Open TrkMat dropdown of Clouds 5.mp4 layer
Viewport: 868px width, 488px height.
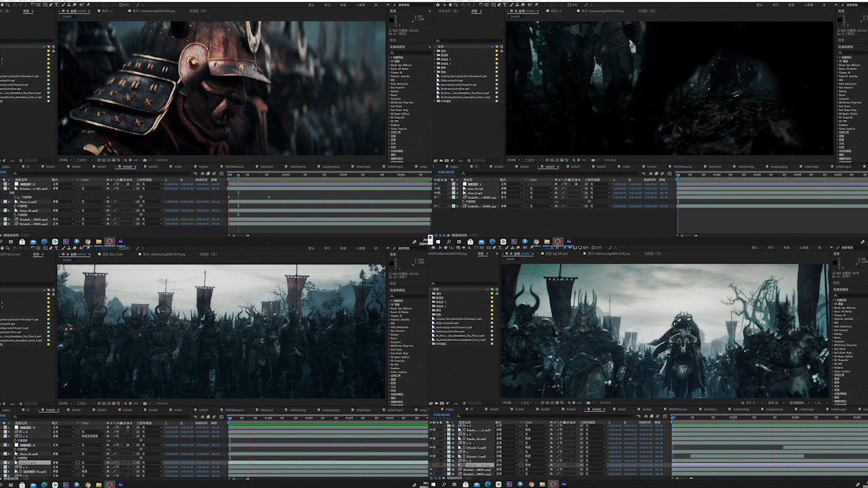[x=536, y=447]
